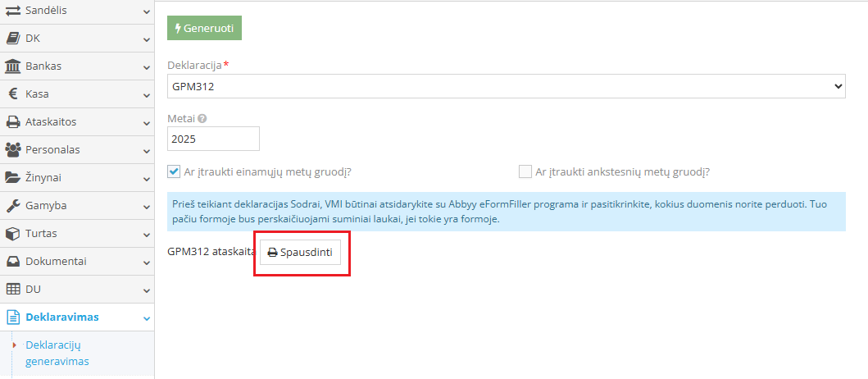Screen dimensions: 868x379
Task: Click the Metai help question icon
Action: coord(202,118)
